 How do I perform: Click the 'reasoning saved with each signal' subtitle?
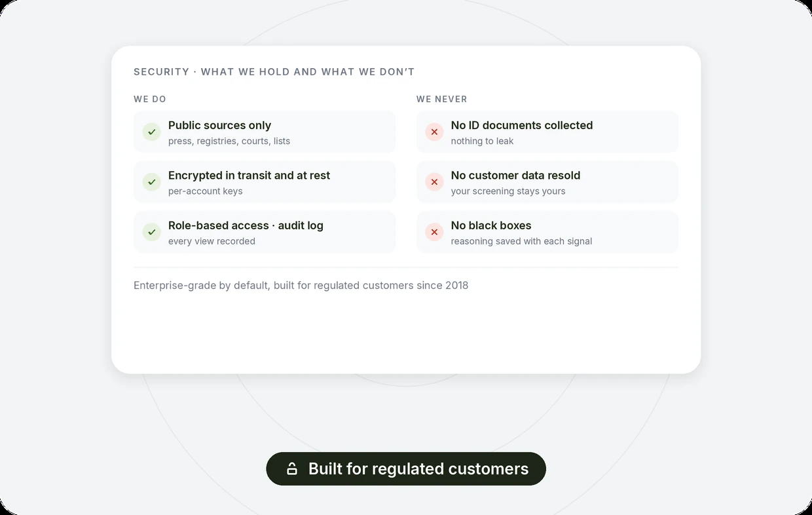(521, 241)
